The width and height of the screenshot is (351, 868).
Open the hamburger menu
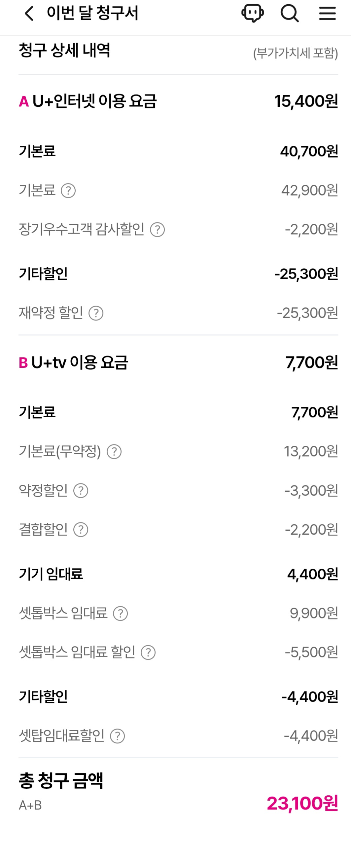point(327,14)
